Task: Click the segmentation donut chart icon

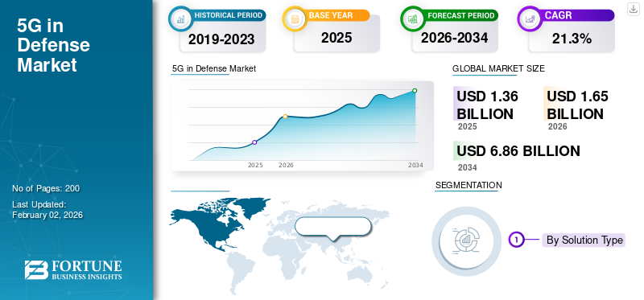Action: pyautogui.click(x=467, y=241)
